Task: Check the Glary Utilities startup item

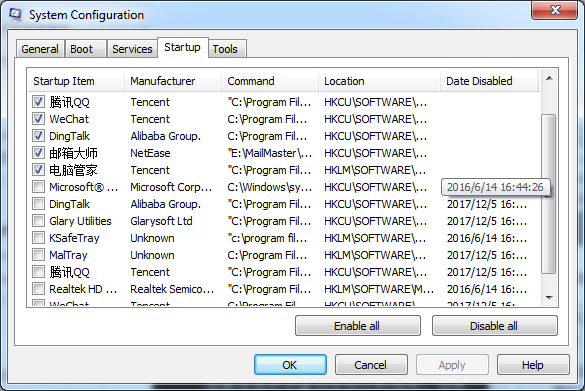Action: coord(38,221)
